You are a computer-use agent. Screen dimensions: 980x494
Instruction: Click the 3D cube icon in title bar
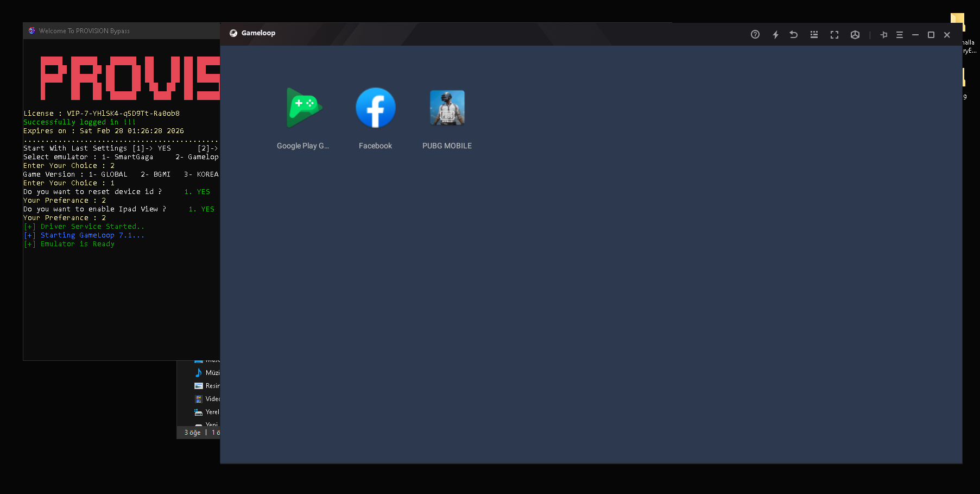(x=855, y=34)
